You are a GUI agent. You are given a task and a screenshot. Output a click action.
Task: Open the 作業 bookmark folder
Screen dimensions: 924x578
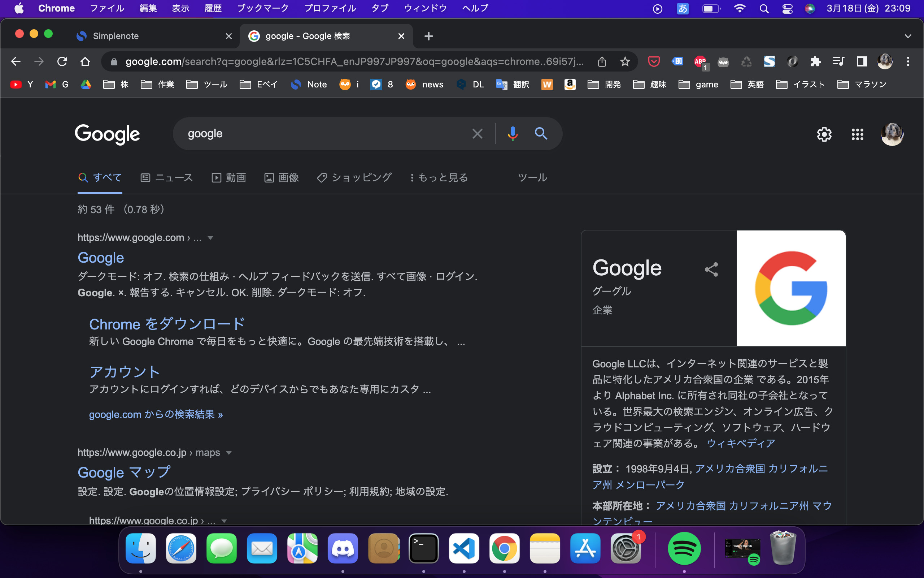tap(157, 85)
